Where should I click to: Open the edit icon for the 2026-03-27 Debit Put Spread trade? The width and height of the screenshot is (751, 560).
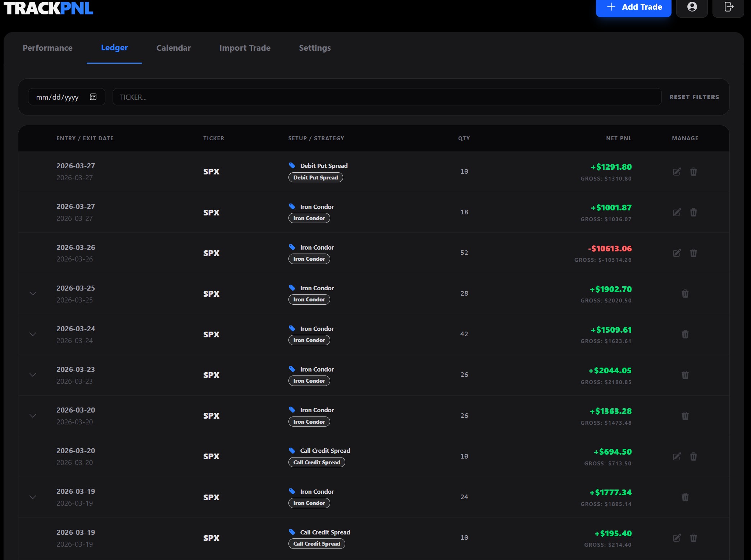point(677,172)
